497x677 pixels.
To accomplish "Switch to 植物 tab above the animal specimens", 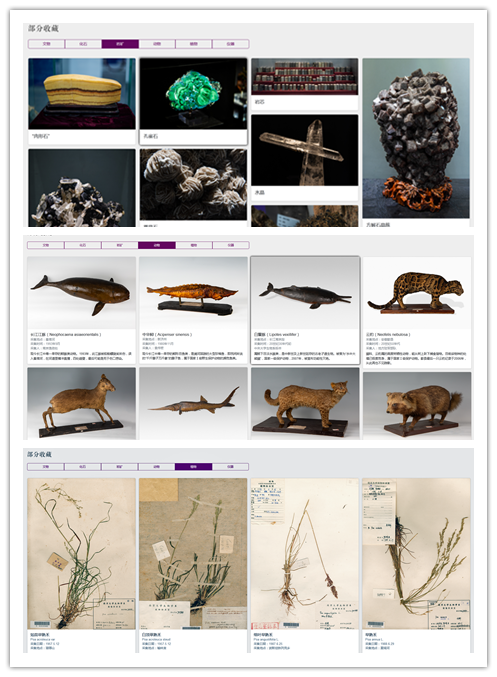I will click(x=194, y=245).
